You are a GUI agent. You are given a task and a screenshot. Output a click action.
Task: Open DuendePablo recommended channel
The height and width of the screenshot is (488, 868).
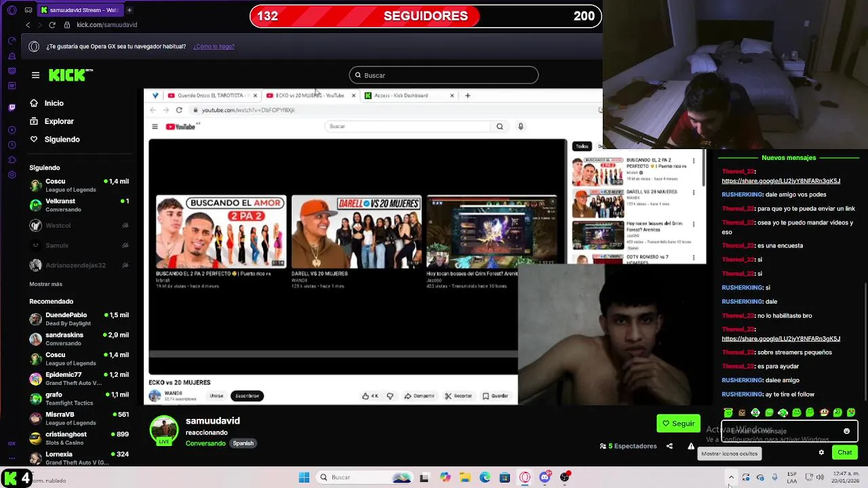tap(79, 319)
